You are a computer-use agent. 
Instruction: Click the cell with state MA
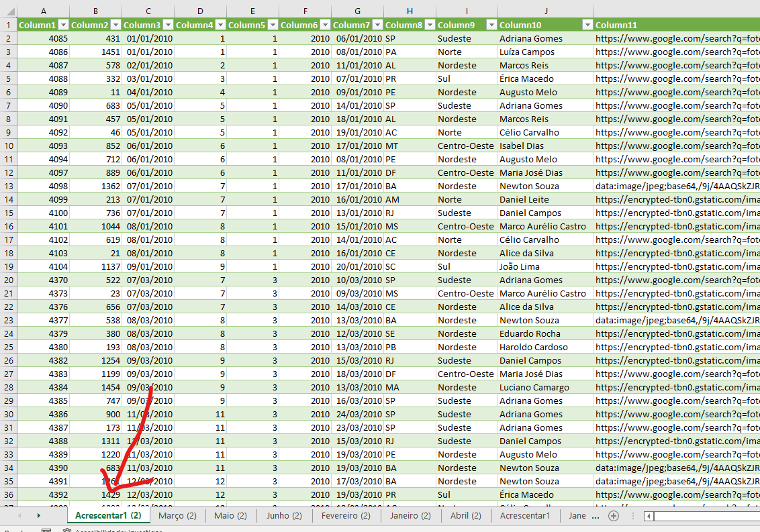coord(410,387)
